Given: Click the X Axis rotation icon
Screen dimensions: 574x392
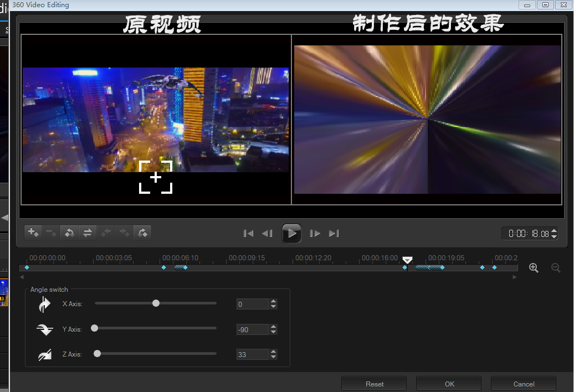Looking at the screenshot, I should point(44,304).
